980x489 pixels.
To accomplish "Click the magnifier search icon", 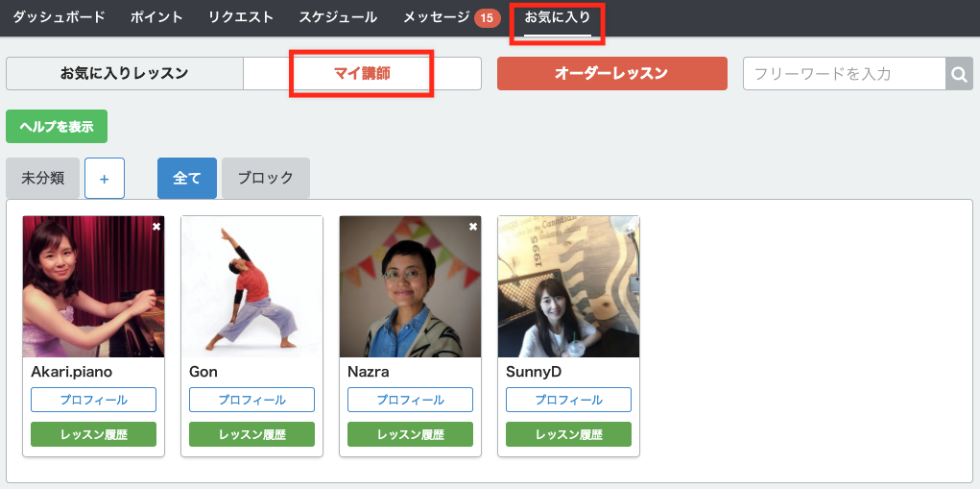I will pyautogui.click(x=960, y=74).
